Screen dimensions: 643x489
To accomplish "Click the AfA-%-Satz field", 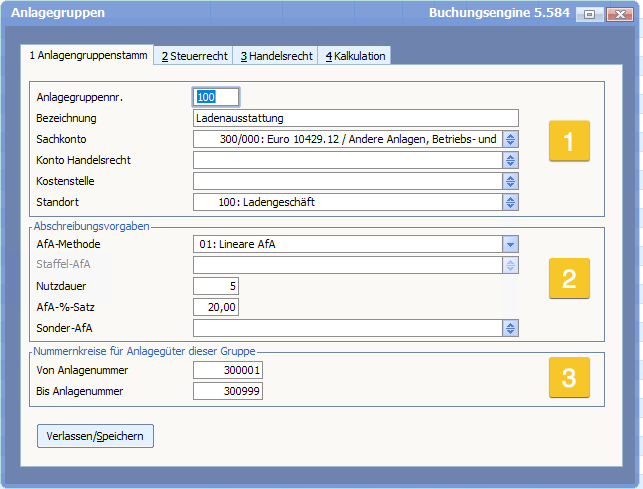I will pyautogui.click(x=215, y=307).
